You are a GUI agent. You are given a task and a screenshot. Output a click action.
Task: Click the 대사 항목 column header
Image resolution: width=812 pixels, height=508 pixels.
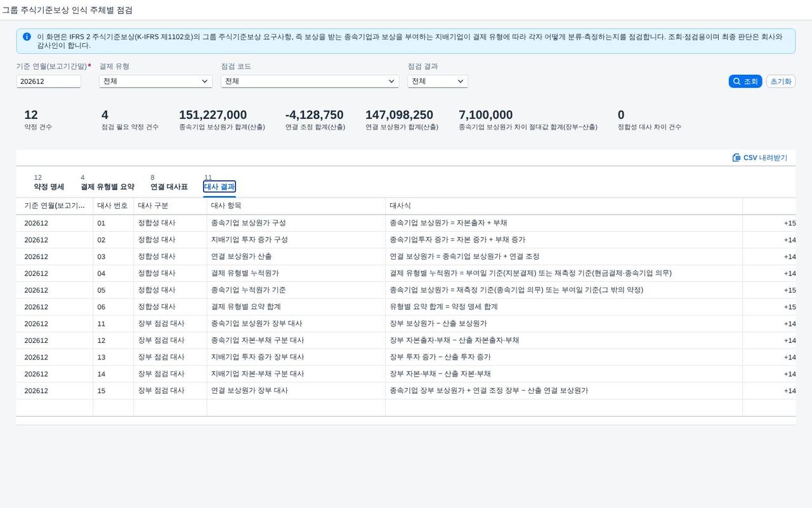click(296, 206)
